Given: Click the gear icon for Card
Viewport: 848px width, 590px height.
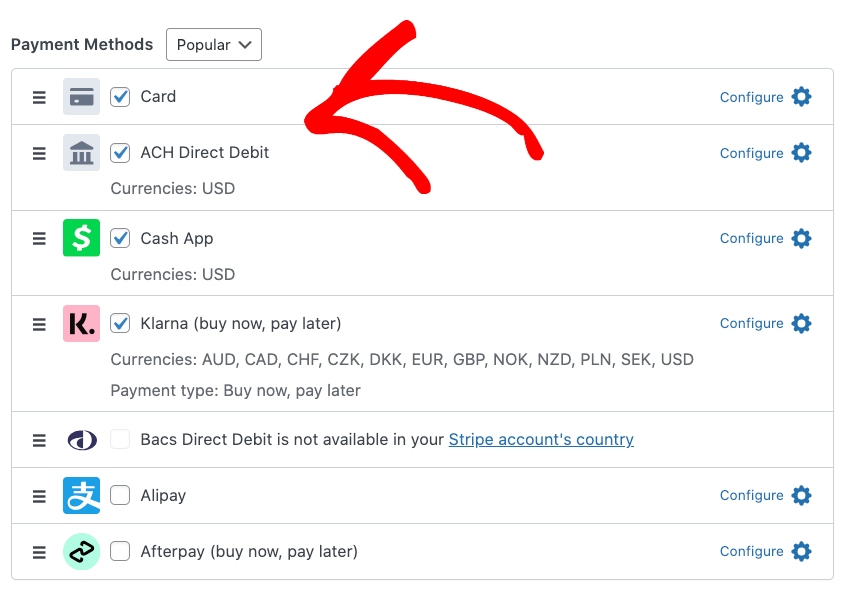Looking at the screenshot, I should [801, 97].
